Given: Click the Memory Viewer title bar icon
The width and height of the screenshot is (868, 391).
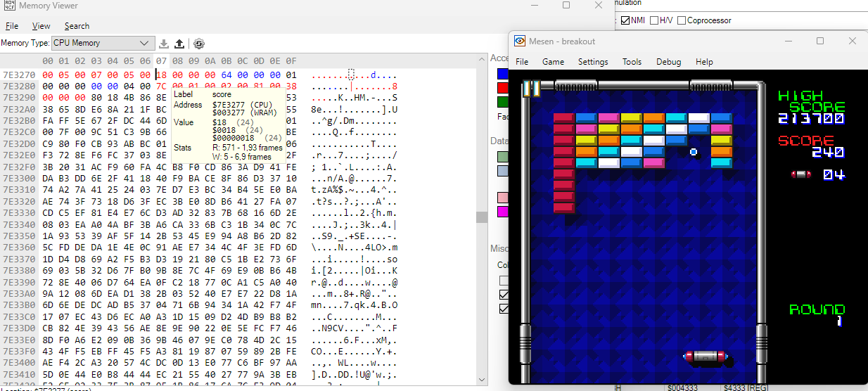Looking at the screenshot, I should tap(8, 6).
